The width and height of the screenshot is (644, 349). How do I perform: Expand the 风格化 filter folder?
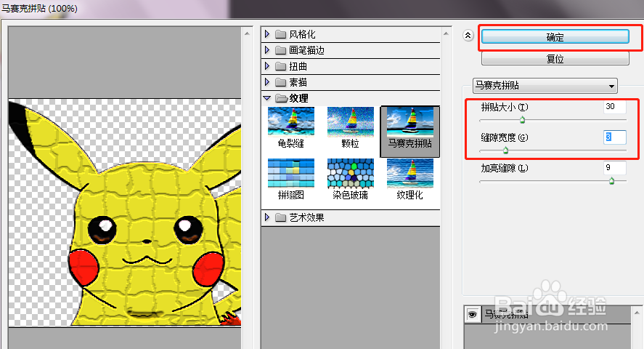[x=267, y=34]
